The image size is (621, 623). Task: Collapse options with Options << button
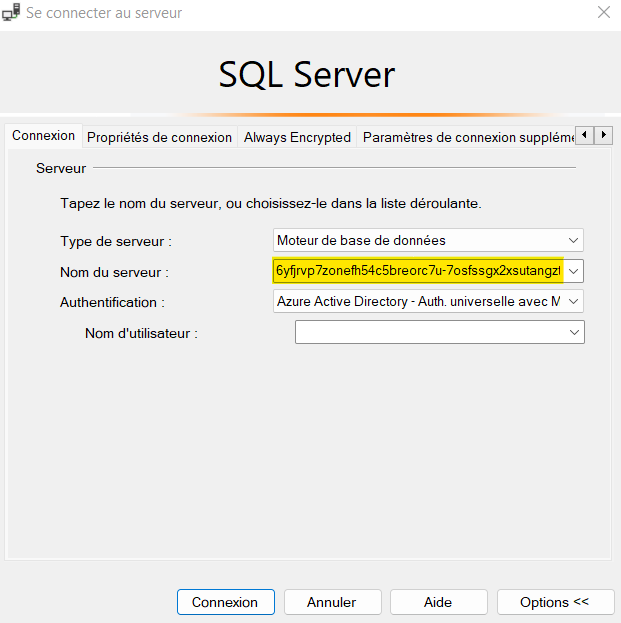click(554, 602)
